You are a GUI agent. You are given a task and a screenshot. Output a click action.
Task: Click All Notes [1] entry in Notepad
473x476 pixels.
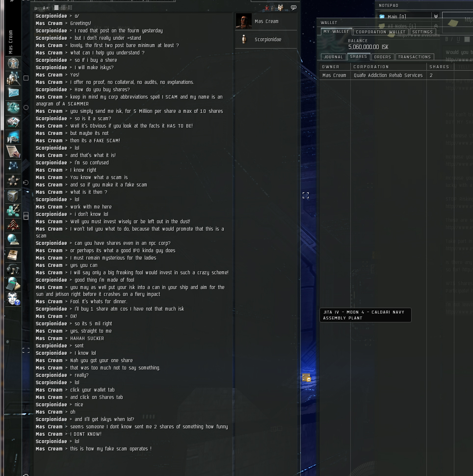pos(401,26)
